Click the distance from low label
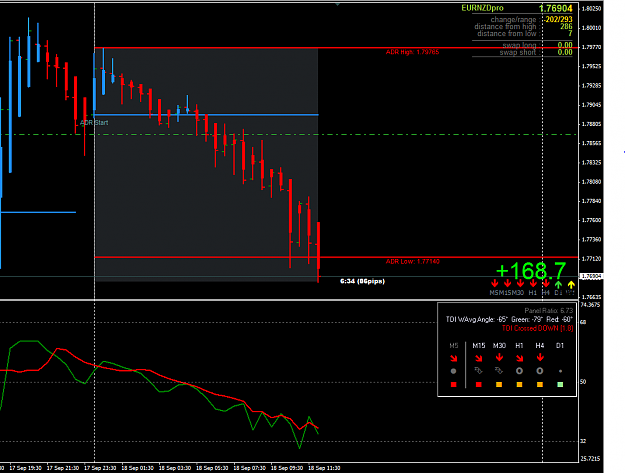 508,33
